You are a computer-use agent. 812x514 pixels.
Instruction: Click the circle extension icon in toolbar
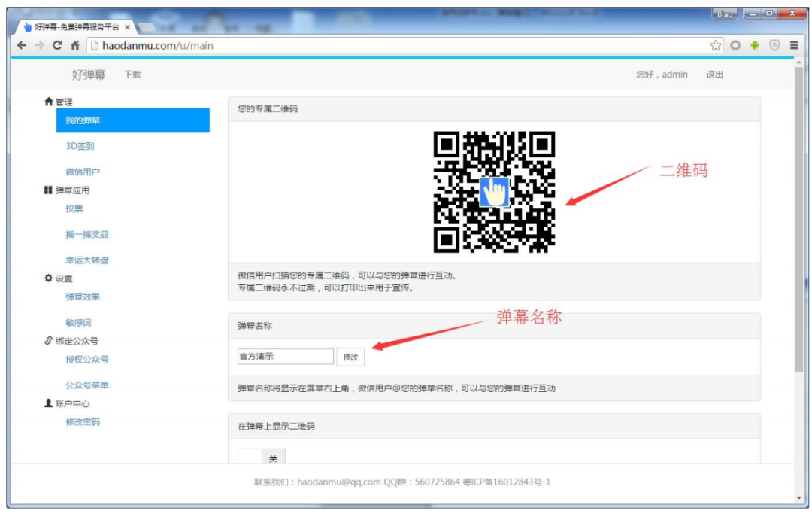[x=735, y=46]
